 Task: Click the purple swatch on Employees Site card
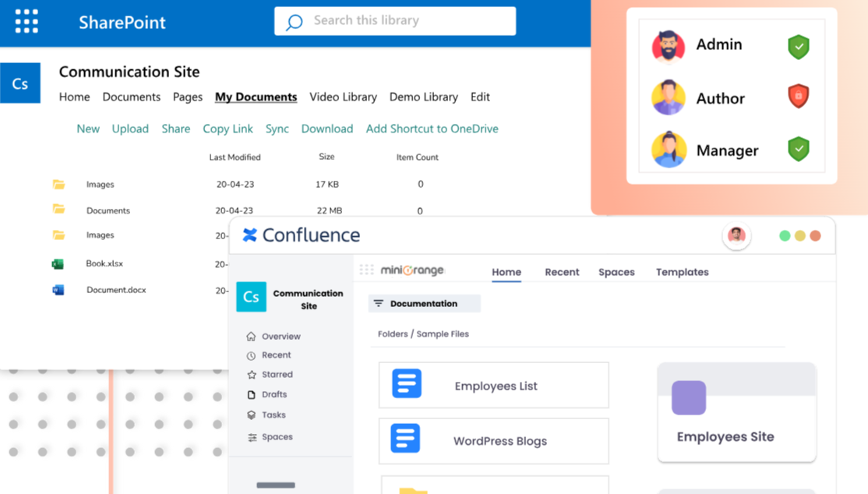coord(689,397)
